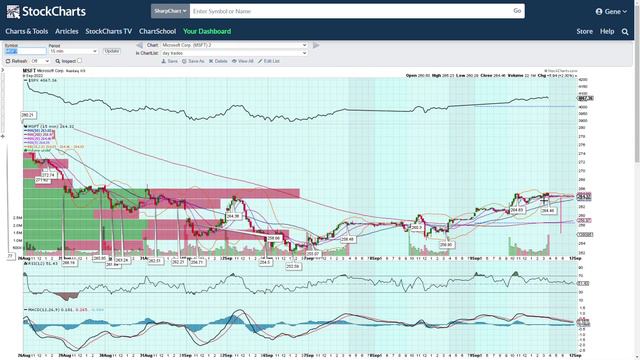Go to Your Dashboard
640x360 pixels.
tap(207, 31)
